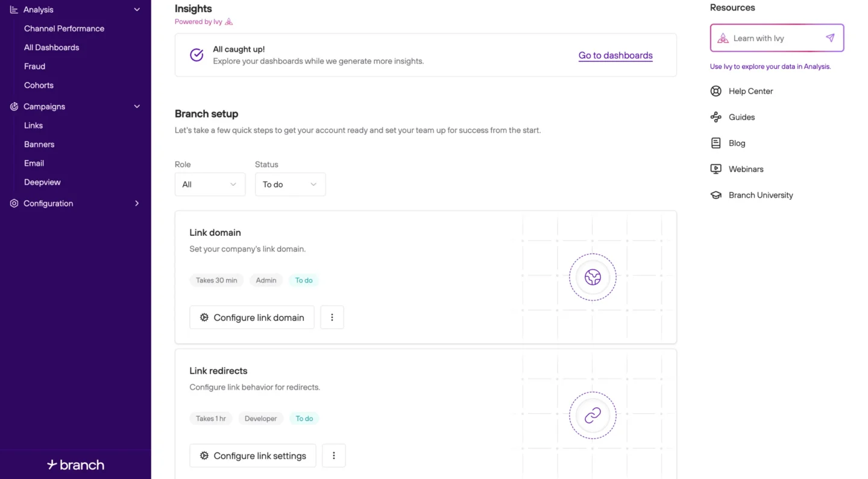Viewport: 868px width, 479px height.
Task: Click the globe icon in Link domain card
Action: pyautogui.click(x=593, y=277)
